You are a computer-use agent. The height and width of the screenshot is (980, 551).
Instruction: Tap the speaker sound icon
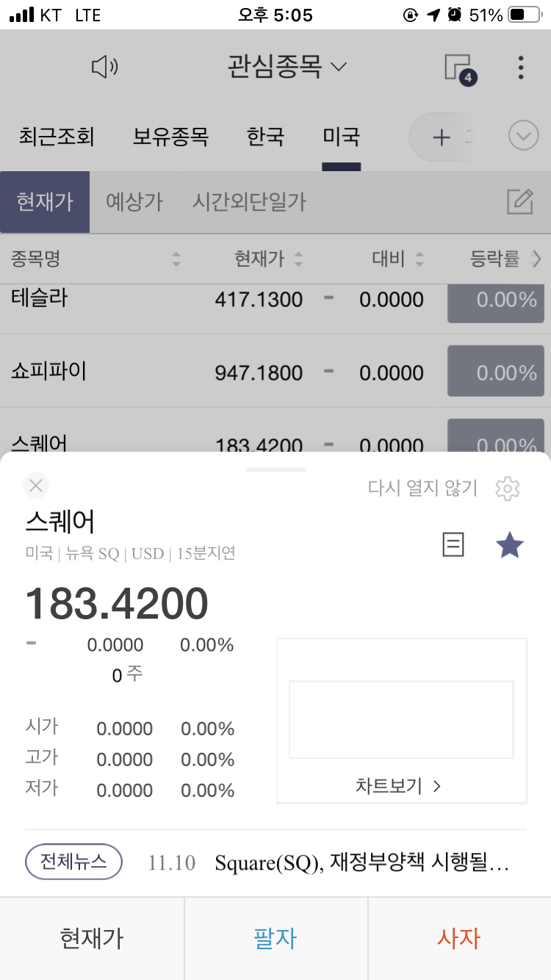pyautogui.click(x=104, y=68)
